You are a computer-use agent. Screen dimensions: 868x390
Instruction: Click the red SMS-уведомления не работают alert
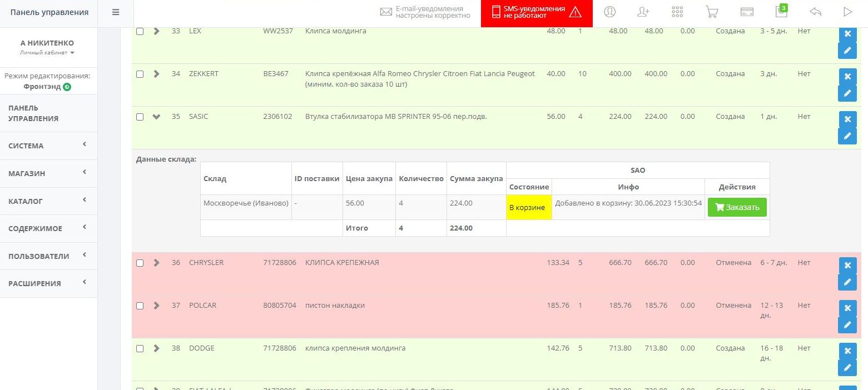coord(536,13)
